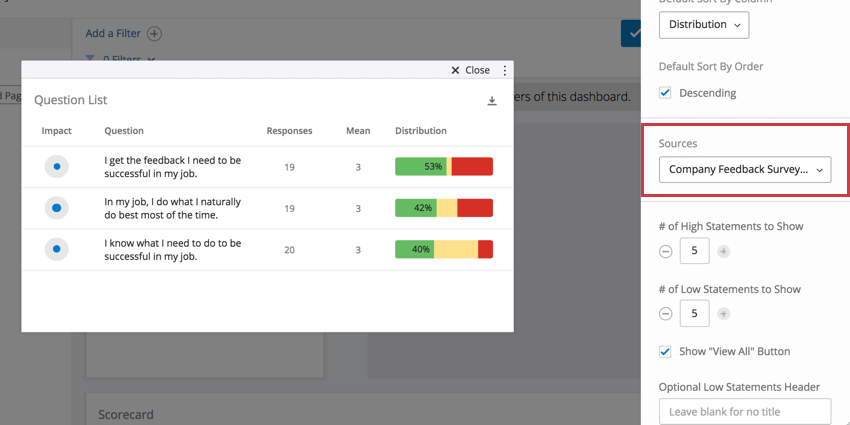Decrease number of Low Statements to Show
Viewport: 850px width, 425px height.
666,314
